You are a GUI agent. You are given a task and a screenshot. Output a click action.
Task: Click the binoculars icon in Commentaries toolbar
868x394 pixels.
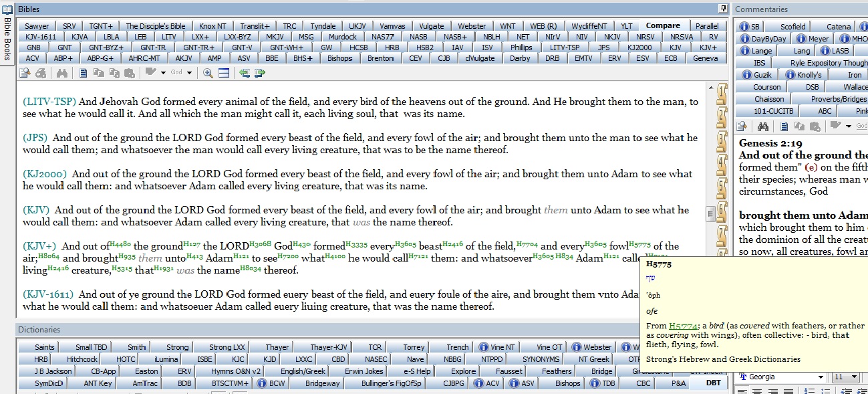[763, 126]
